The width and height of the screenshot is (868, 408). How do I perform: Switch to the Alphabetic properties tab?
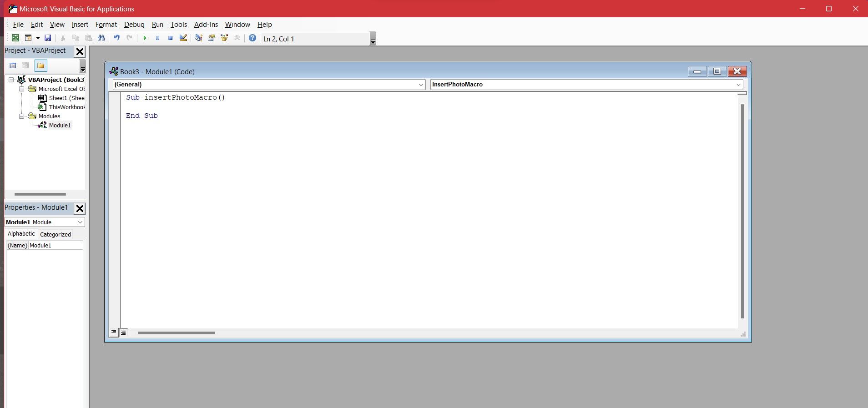click(x=21, y=233)
